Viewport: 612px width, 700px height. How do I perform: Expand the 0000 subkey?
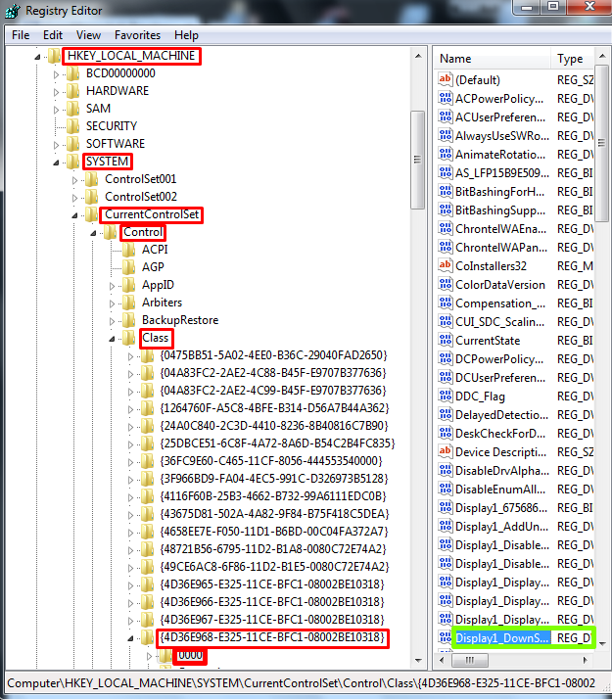[150, 656]
